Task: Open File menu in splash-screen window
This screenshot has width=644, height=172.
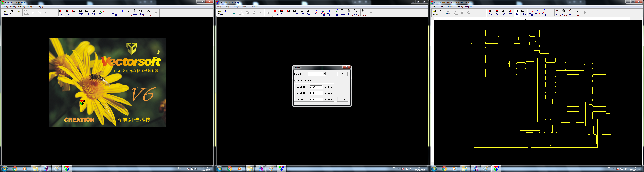Action: coord(5,7)
